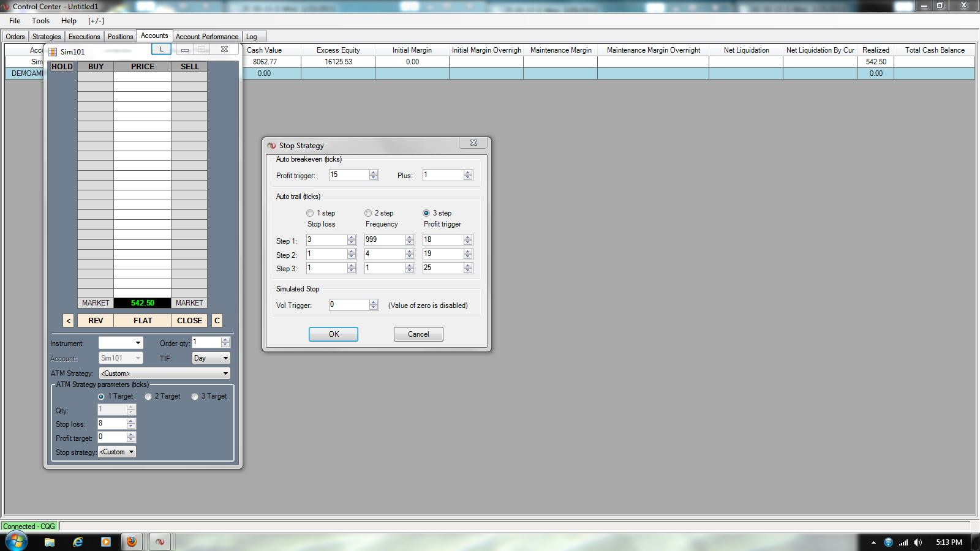The height and width of the screenshot is (551, 980).
Task: Click the Excess Equity value 16125.53
Action: coord(338,62)
